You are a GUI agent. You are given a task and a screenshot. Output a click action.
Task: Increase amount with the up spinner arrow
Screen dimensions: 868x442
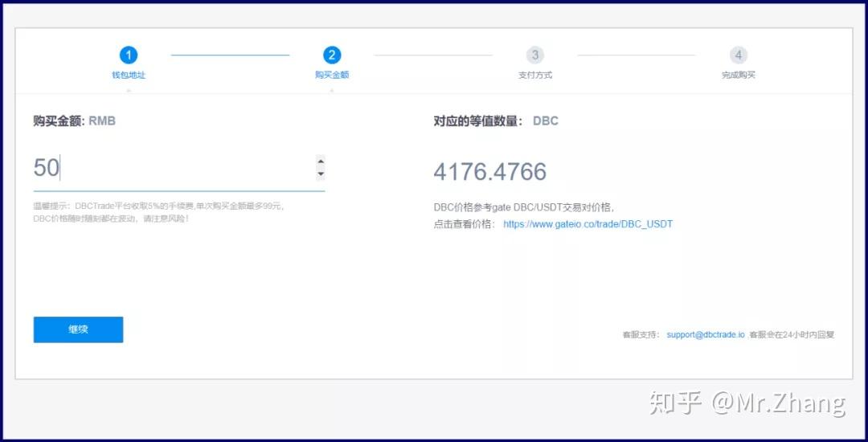pyautogui.click(x=320, y=161)
